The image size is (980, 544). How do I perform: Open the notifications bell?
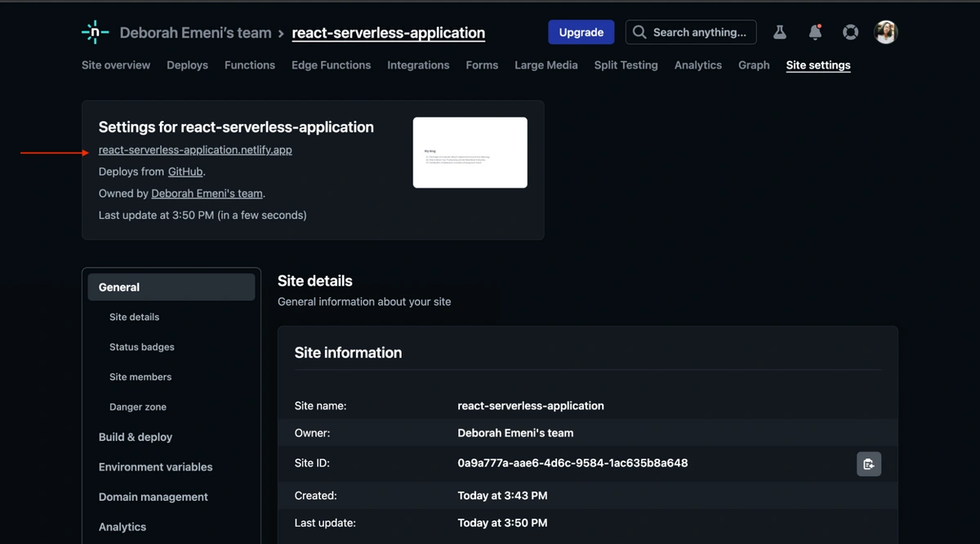815,33
